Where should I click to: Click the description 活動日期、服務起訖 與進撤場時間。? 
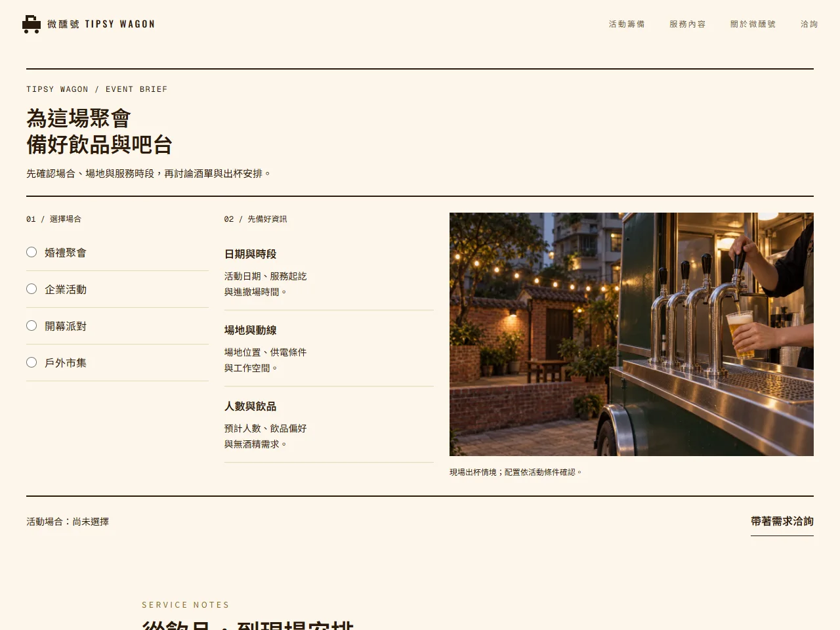(x=266, y=284)
